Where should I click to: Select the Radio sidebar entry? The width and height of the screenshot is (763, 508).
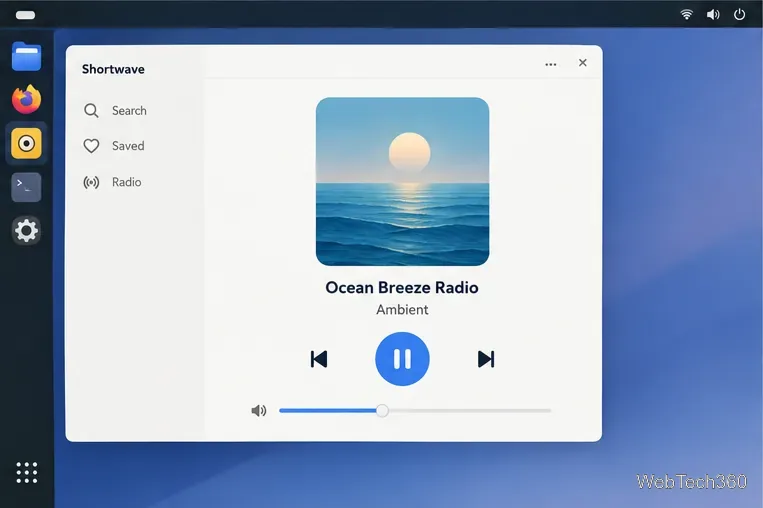[112, 182]
